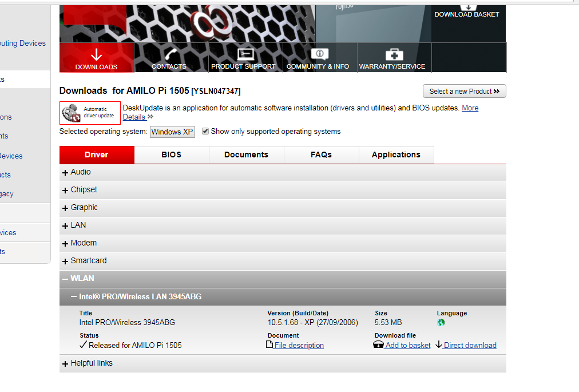Click the 10.5.1.68 - XP version text

313,323
